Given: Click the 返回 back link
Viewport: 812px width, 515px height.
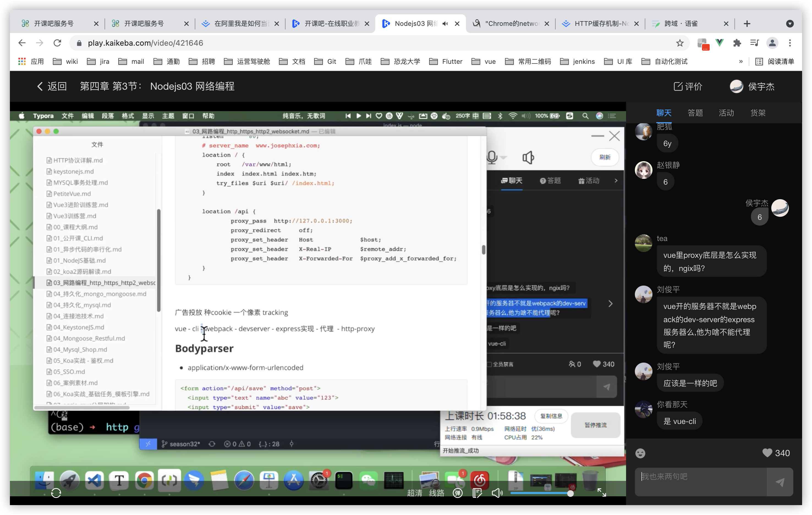Looking at the screenshot, I should pos(52,86).
